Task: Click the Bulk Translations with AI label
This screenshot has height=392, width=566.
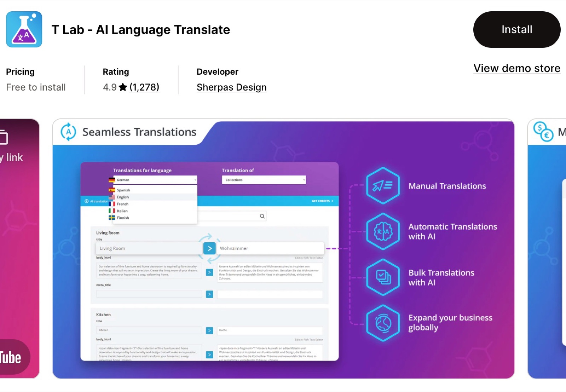Action: 441,278
